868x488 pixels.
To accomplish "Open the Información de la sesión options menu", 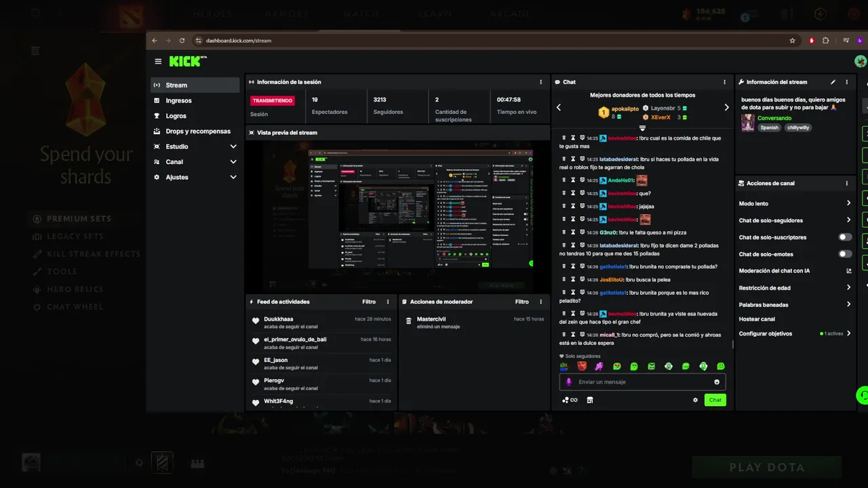I will (540, 82).
